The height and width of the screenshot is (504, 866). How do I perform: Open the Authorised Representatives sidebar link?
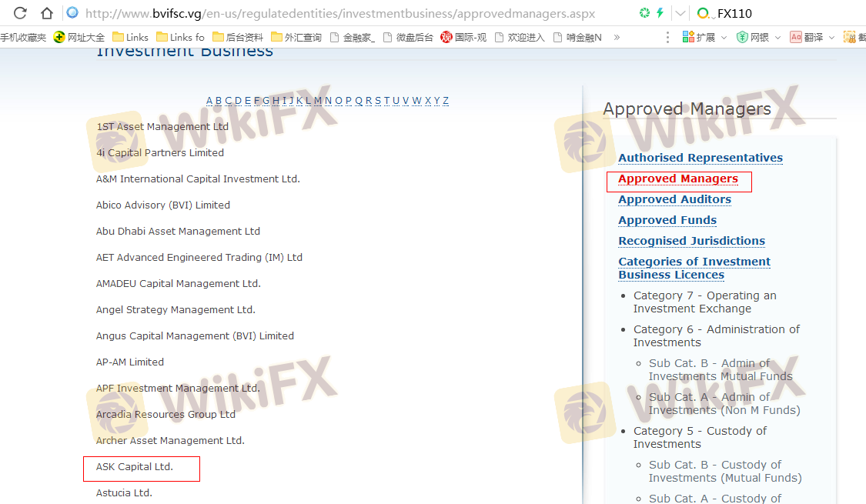click(x=700, y=158)
